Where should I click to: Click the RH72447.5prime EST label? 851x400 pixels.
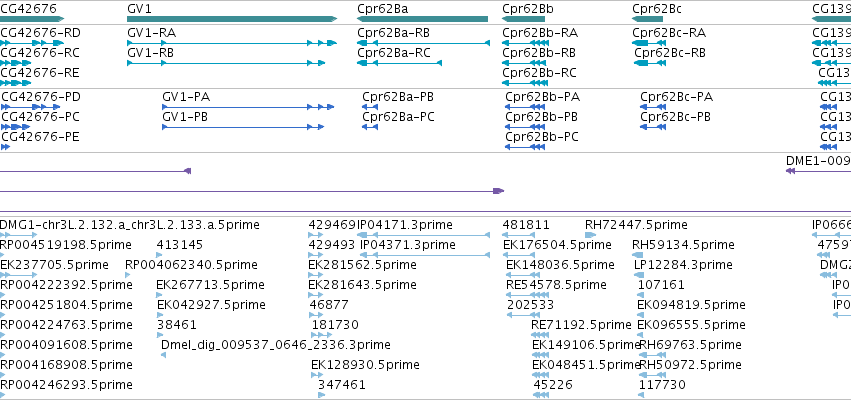click(x=636, y=225)
